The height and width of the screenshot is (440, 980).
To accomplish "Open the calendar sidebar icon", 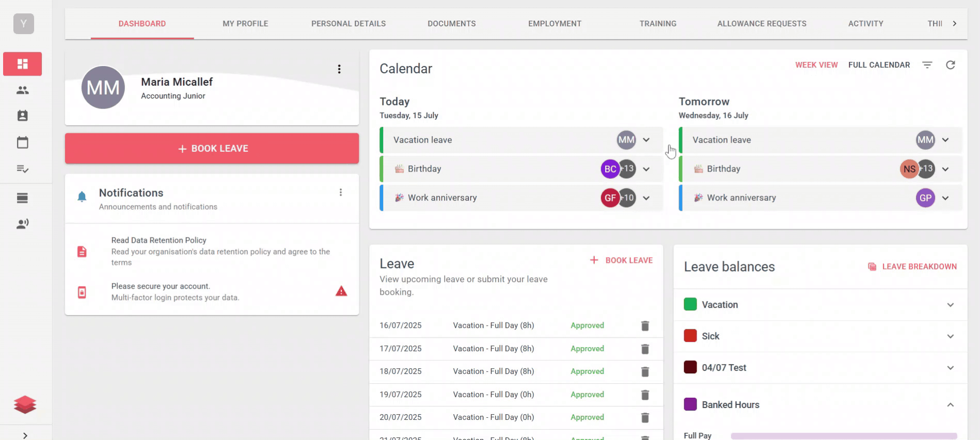I will click(x=22, y=143).
